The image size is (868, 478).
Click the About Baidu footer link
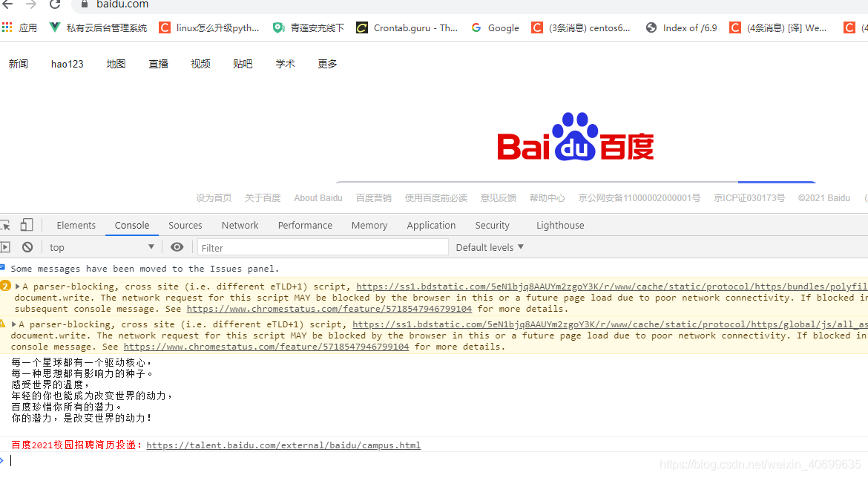[x=318, y=198]
